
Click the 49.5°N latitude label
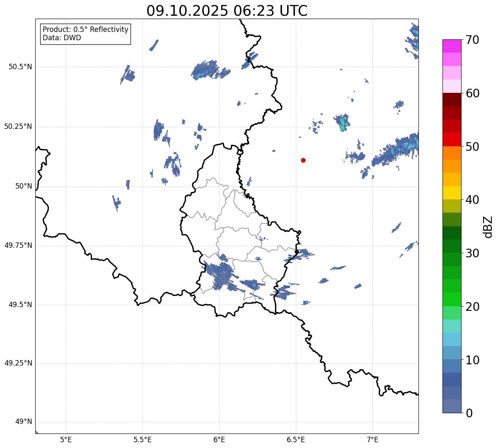coord(20,305)
